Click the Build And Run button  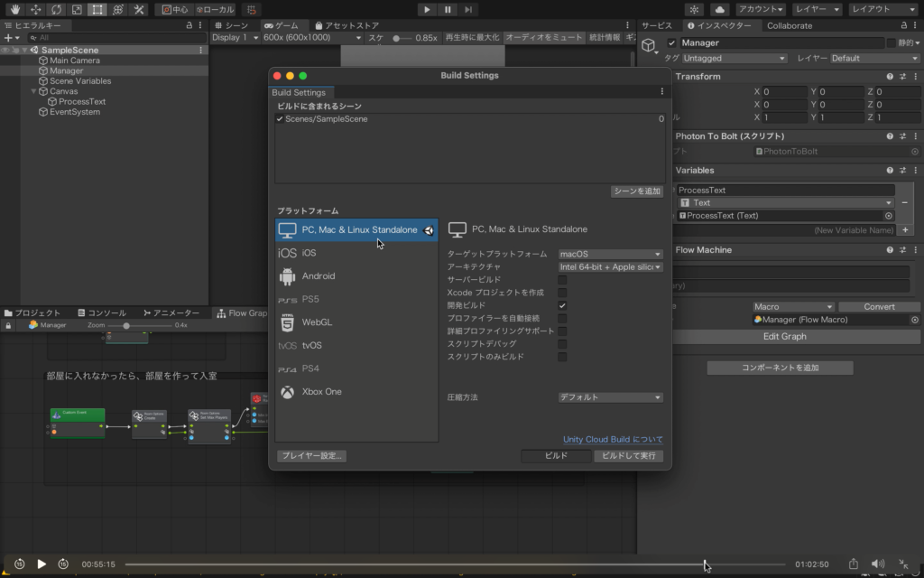pyautogui.click(x=628, y=456)
